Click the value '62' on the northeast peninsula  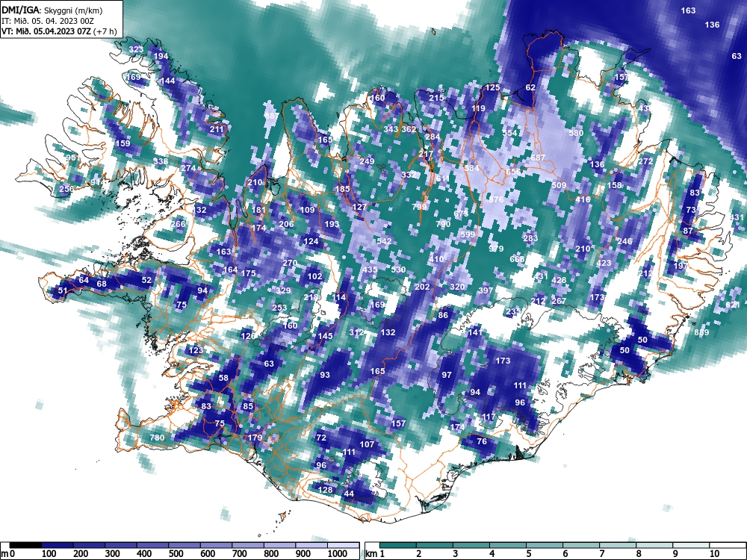tap(530, 87)
